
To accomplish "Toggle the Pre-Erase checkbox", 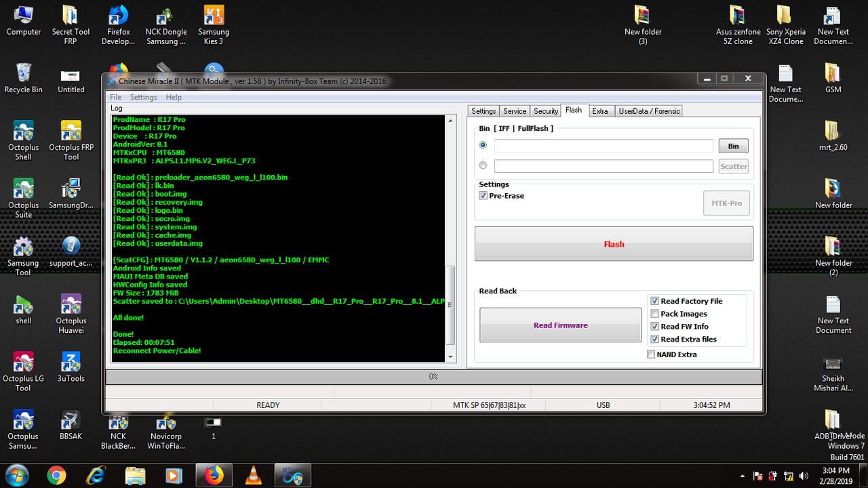I will point(483,196).
